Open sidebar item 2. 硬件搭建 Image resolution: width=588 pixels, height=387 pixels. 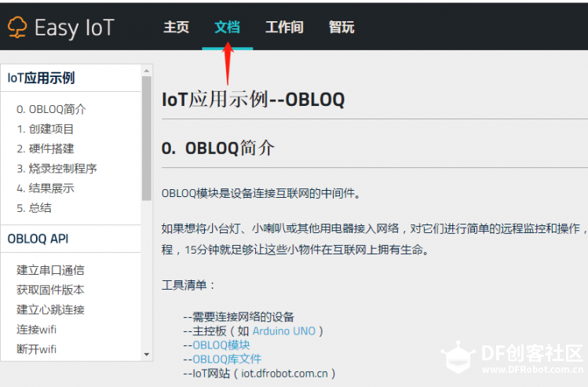[x=46, y=148]
